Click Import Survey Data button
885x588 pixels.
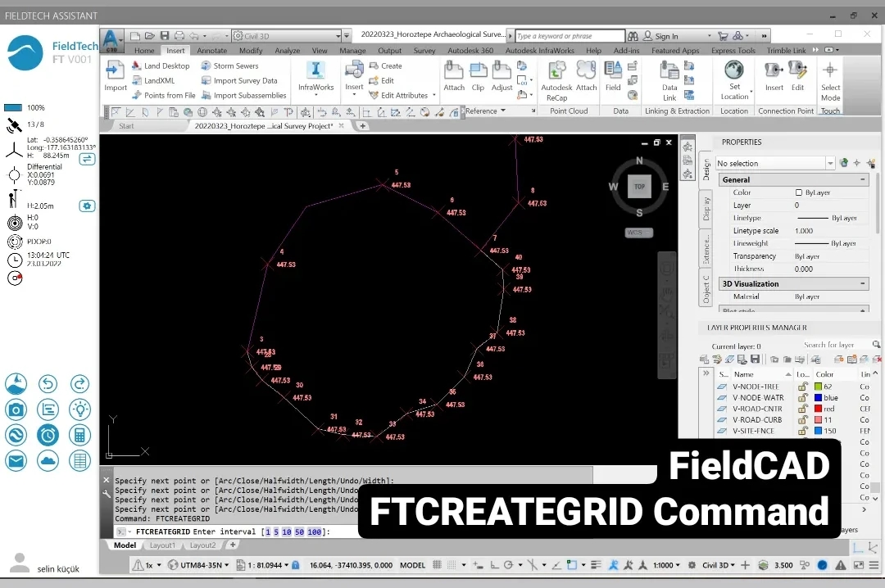pyautogui.click(x=245, y=81)
